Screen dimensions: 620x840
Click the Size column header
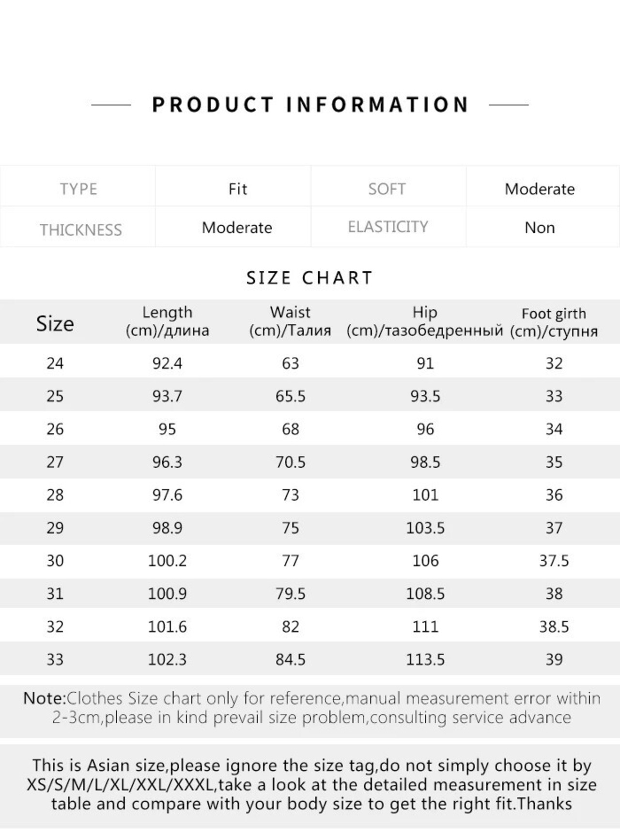coord(55,323)
